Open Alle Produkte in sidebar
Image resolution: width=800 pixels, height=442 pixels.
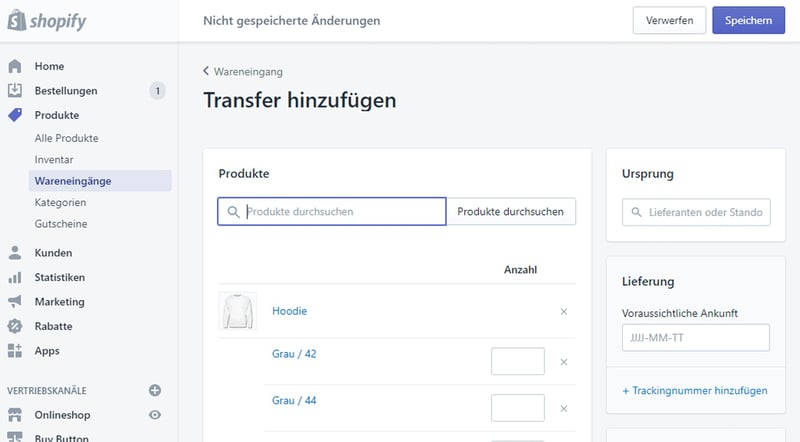pos(66,138)
